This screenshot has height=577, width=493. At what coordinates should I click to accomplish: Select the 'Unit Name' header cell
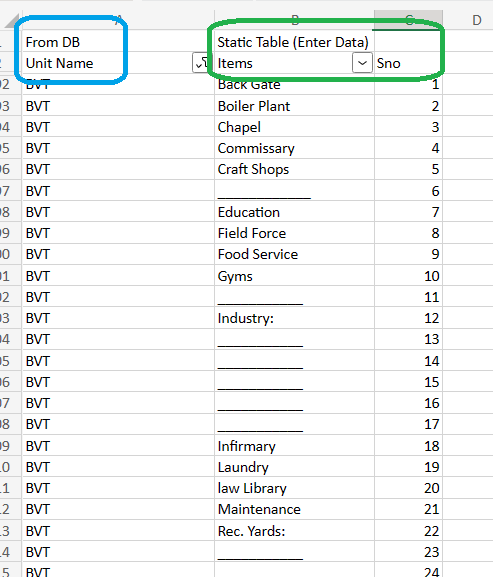click(118, 63)
